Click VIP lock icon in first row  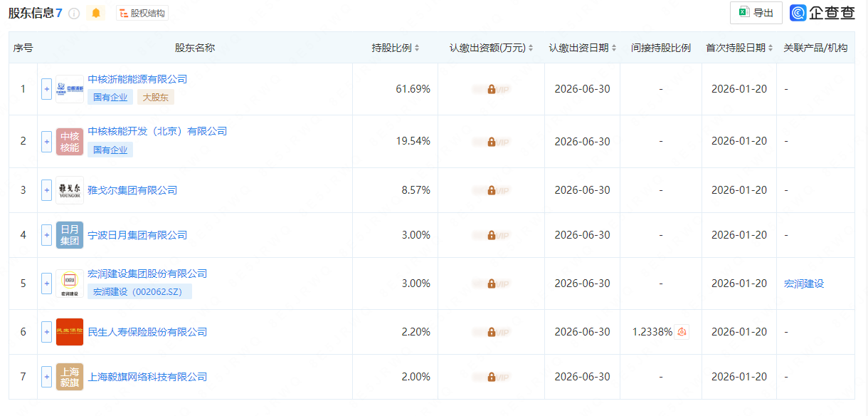[492, 90]
